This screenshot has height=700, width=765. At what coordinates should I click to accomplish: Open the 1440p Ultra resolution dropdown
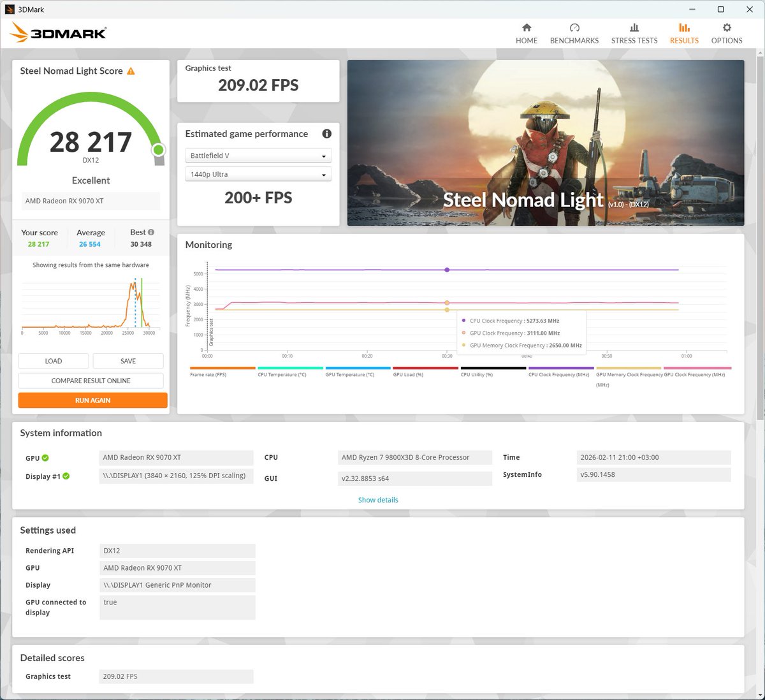[x=258, y=174]
